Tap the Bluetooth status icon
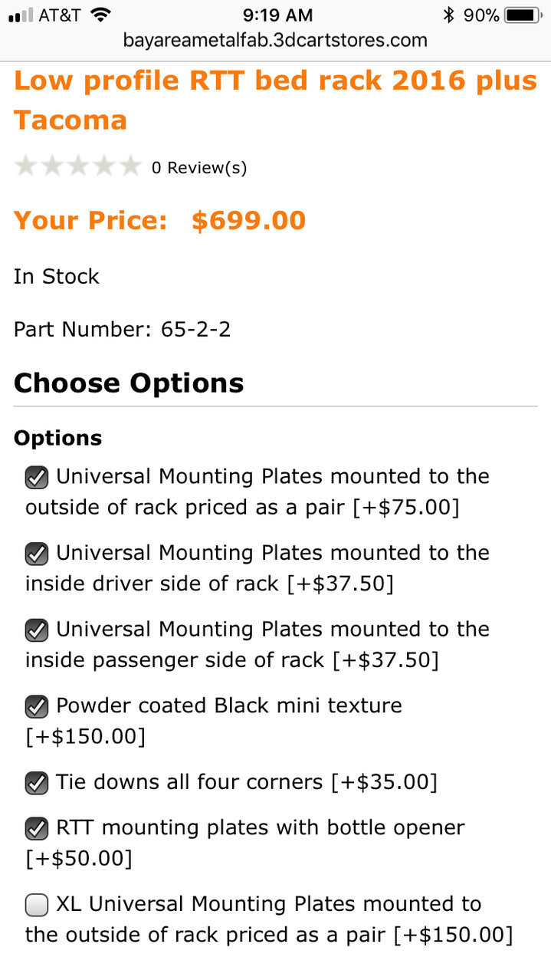The width and height of the screenshot is (551, 980). (449, 15)
